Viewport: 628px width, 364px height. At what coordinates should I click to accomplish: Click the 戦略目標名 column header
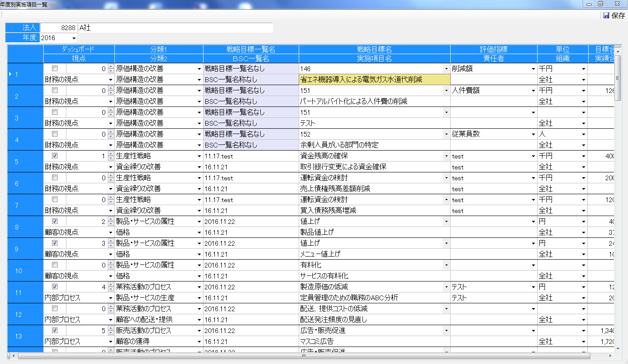pyautogui.click(x=374, y=49)
